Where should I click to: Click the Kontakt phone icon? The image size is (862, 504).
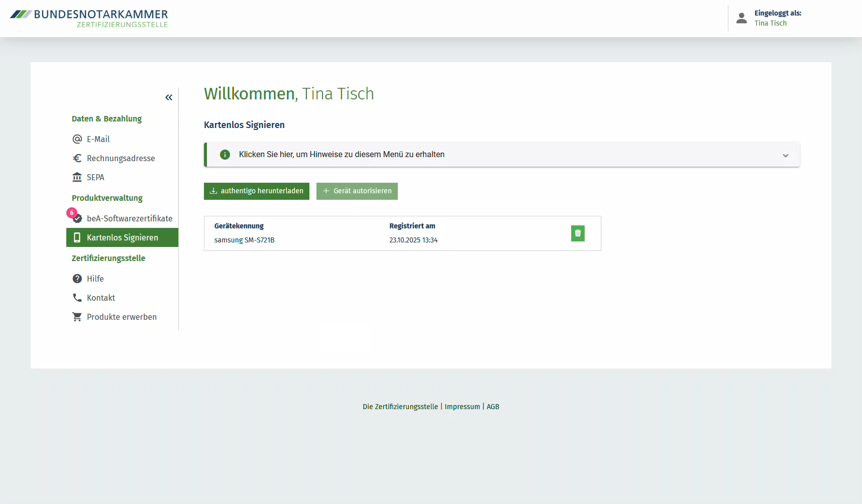[x=77, y=298]
